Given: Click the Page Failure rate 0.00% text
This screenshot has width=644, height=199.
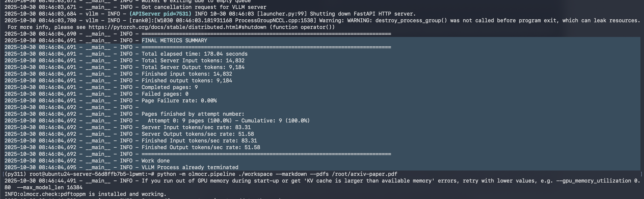Looking at the screenshot, I should (x=179, y=101).
